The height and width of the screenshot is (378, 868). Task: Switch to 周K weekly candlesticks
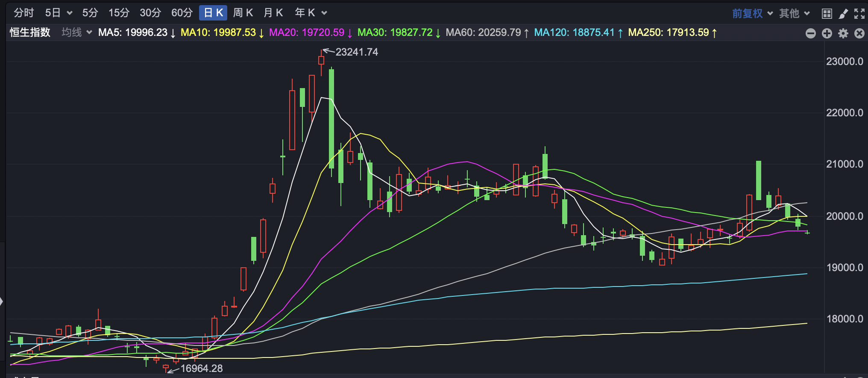(243, 13)
